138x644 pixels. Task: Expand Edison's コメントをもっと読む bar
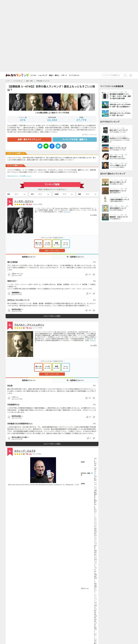coord(52,316)
